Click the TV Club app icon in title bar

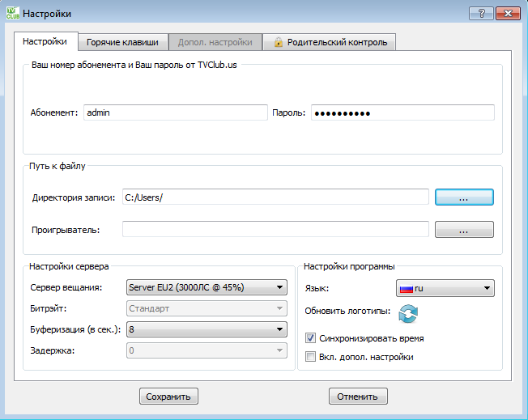13,13
